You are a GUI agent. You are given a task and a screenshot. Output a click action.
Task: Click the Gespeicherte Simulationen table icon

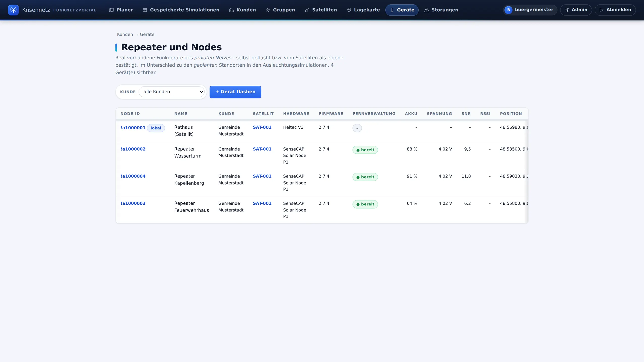(x=145, y=10)
